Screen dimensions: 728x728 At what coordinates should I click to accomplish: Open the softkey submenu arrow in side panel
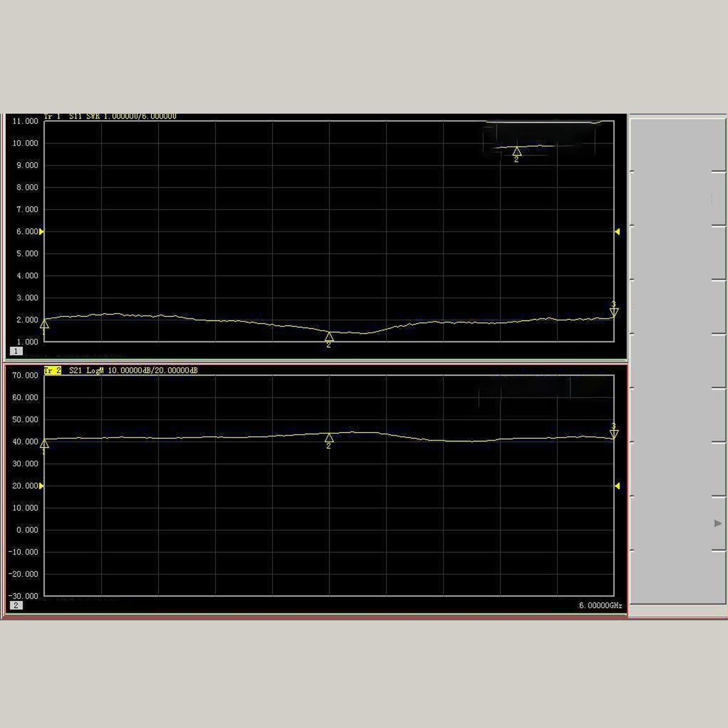point(718,523)
